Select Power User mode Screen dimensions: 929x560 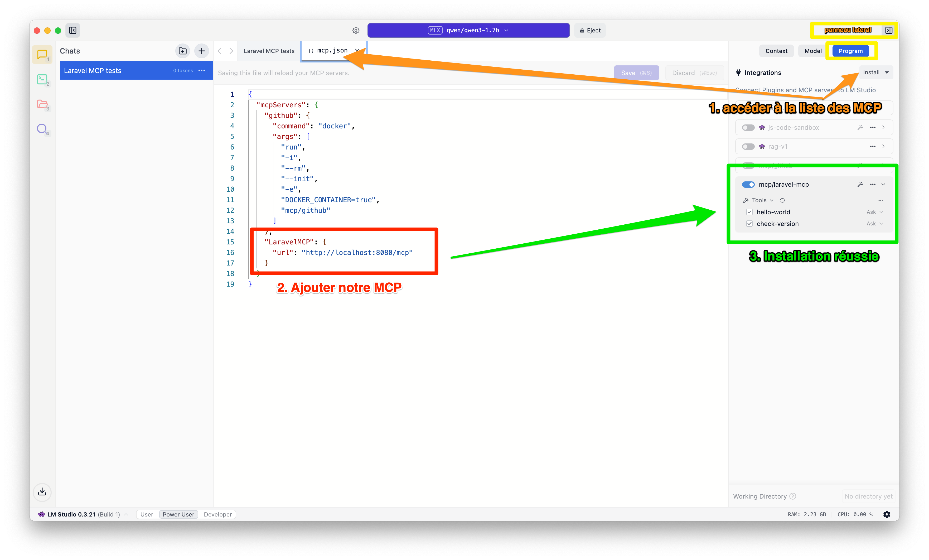[178, 514]
